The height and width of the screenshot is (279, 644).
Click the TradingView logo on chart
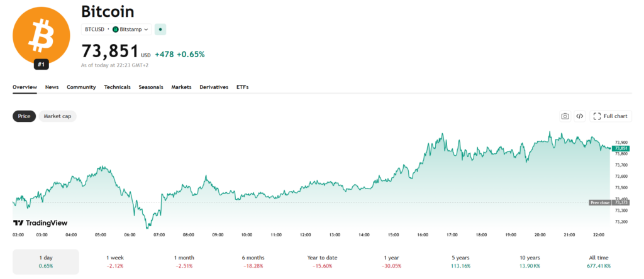(40, 223)
